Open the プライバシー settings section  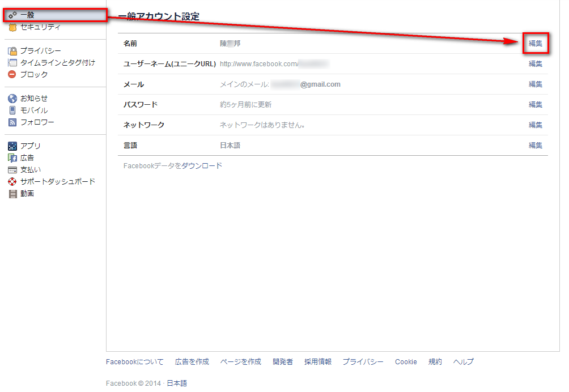pyautogui.click(x=41, y=51)
